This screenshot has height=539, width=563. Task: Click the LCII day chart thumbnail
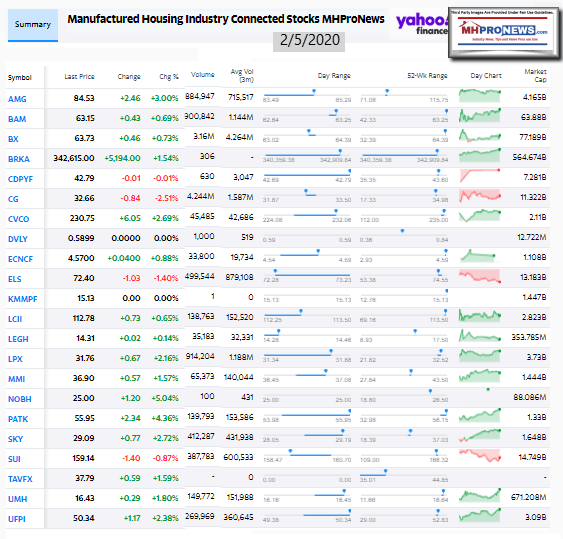click(x=479, y=316)
